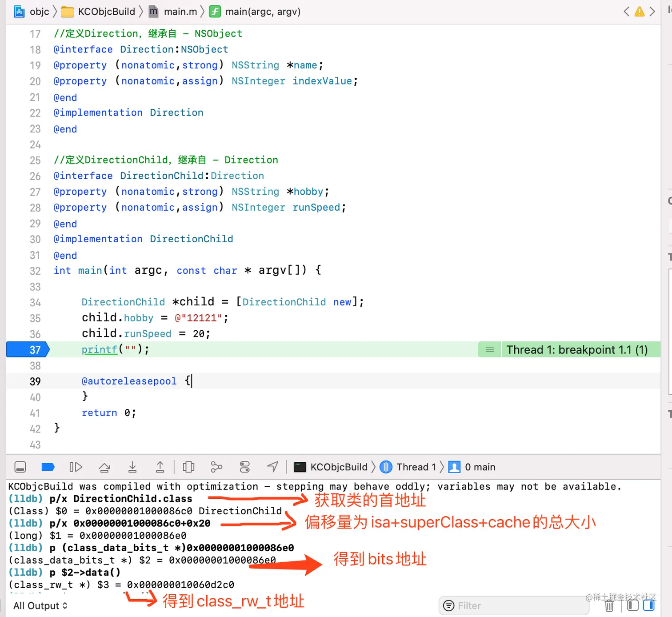The width and height of the screenshot is (672, 617).
Task: Toggle the variables view pane button
Action: click(x=633, y=605)
